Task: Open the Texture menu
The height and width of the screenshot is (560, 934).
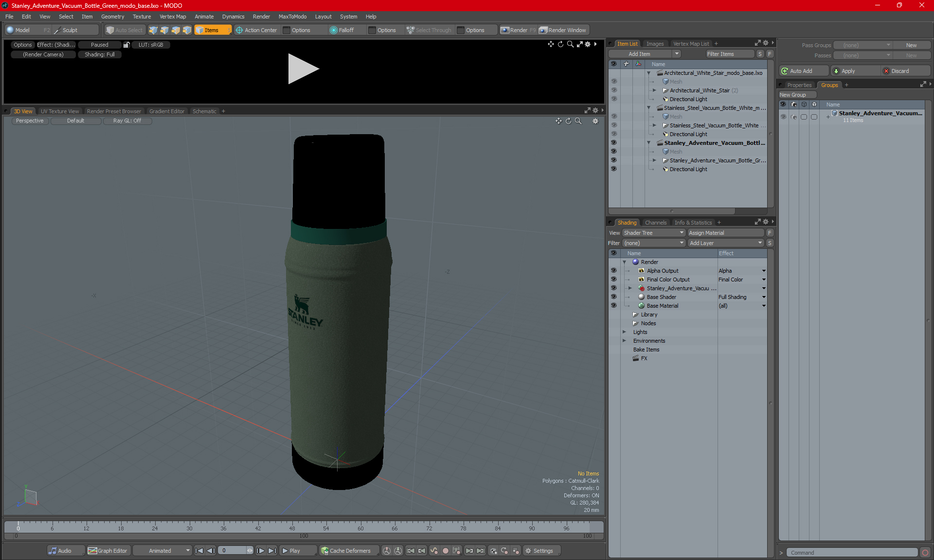Action: [x=142, y=17]
